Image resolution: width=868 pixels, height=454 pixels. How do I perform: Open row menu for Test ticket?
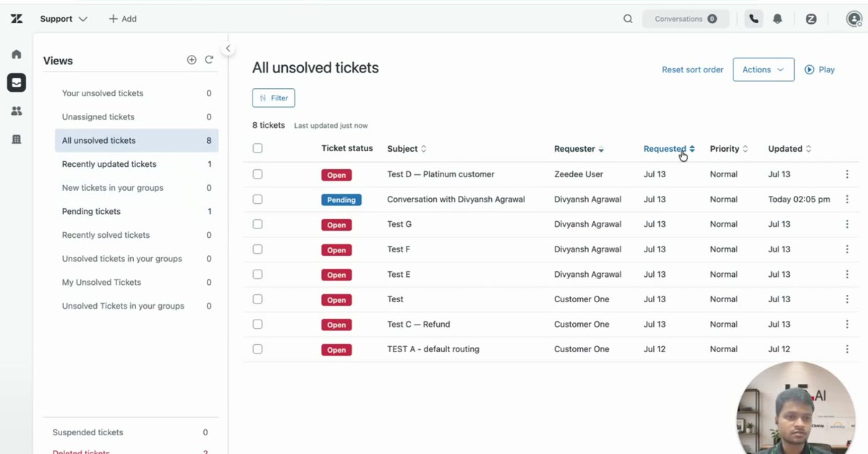tap(847, 299)
